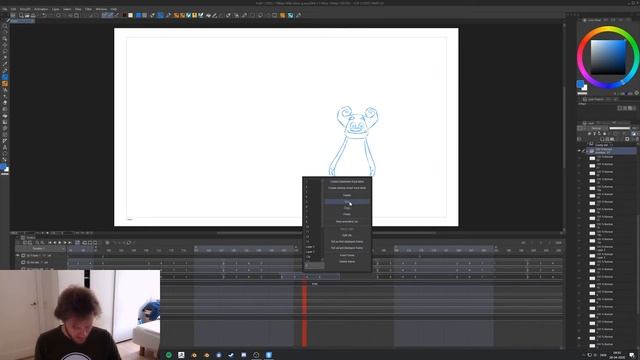Select the Airbrush tool
This screenshot has height=360, width=640.
(5, 90)
